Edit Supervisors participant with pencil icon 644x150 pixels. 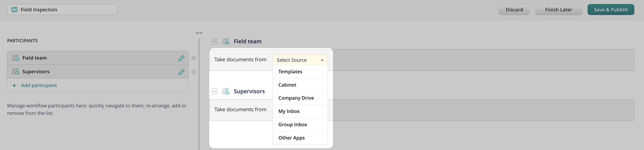click(181, 72)
